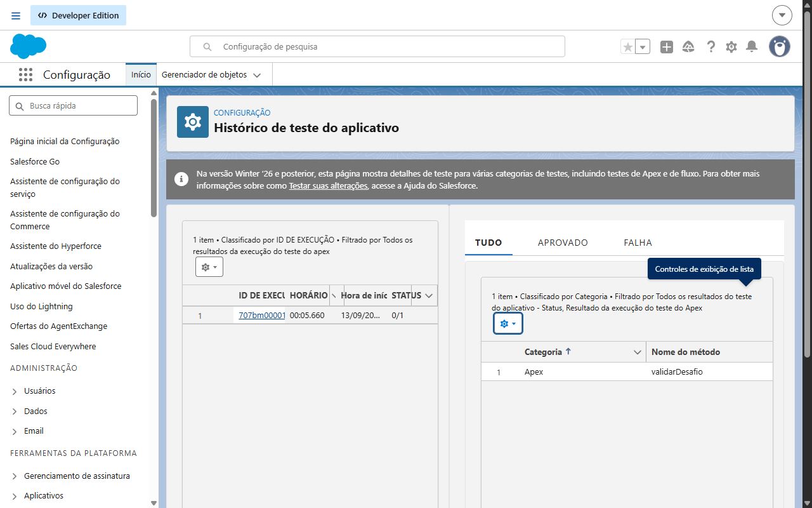The image size is (812, 508).
Task: Select the FALHA tab
Action: pyautogui.click(x=638, y=243)
